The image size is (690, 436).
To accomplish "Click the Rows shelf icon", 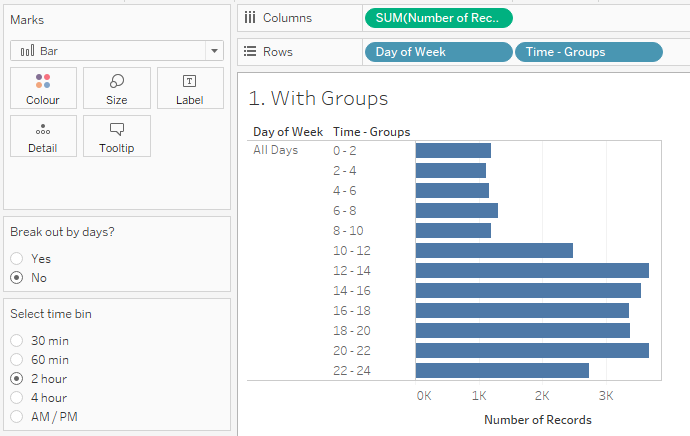I will tap(250, 52).
